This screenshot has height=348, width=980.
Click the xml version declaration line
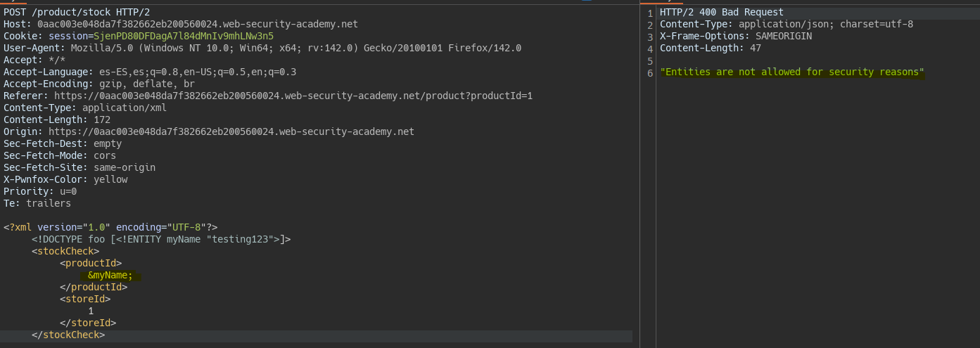tap(110, 227)
